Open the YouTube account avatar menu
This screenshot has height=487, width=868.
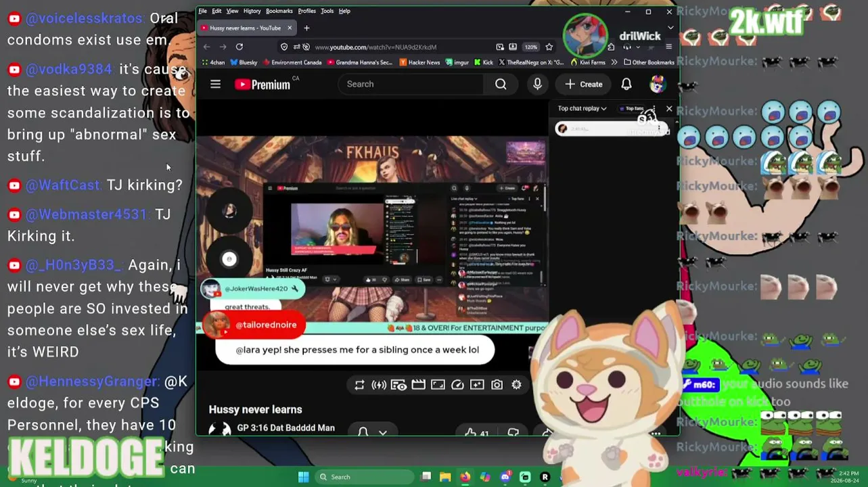tap(657, 84)
